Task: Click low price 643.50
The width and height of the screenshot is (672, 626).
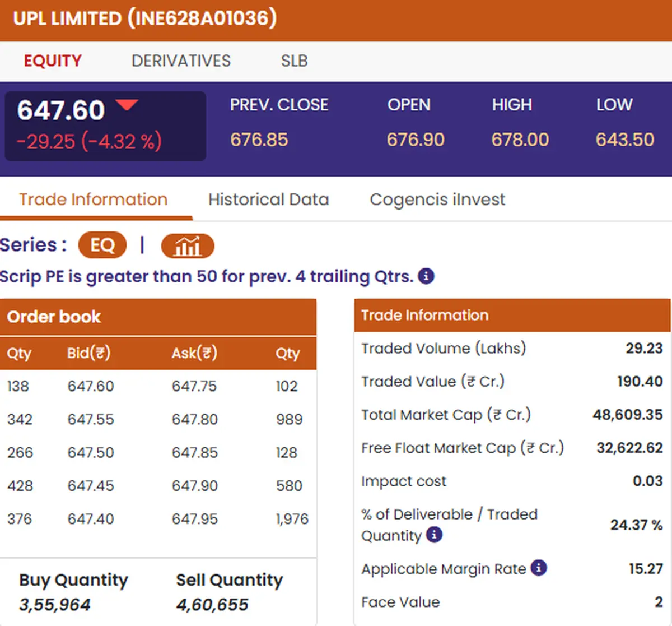Action: coord(625,140)
